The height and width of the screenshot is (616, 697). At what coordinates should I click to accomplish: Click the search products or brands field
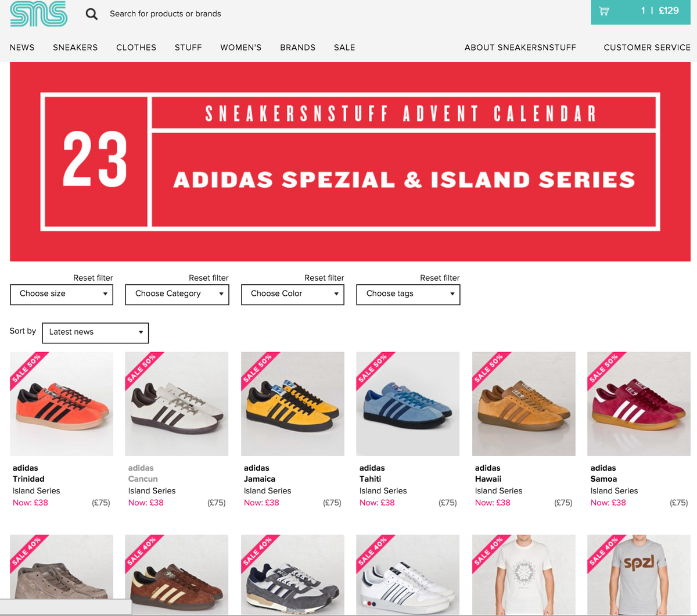[x=166, y=13]
